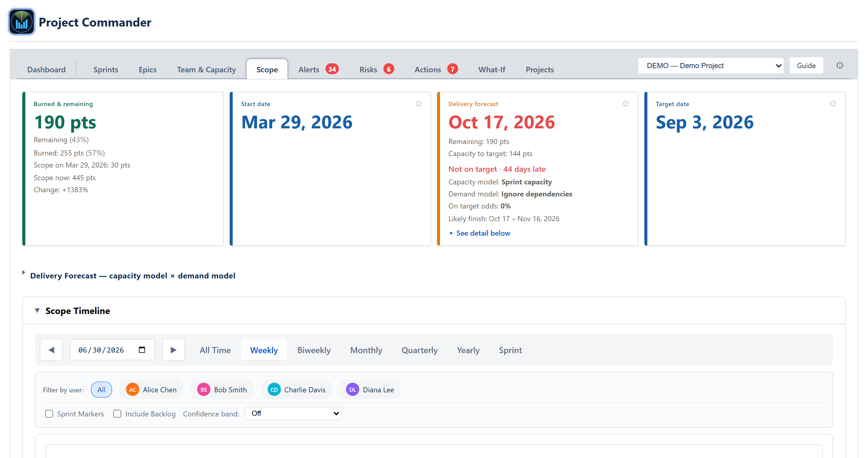Image resolution: width=868 pixels, height=458 pixels.
Task: Click the Likely finish Oct 17 – Nov 16 line
Action: tap(504, 218)
